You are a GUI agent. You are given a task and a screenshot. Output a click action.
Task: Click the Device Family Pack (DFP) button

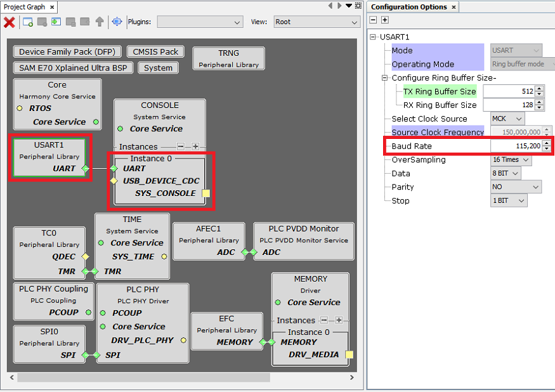coord(67,52)
